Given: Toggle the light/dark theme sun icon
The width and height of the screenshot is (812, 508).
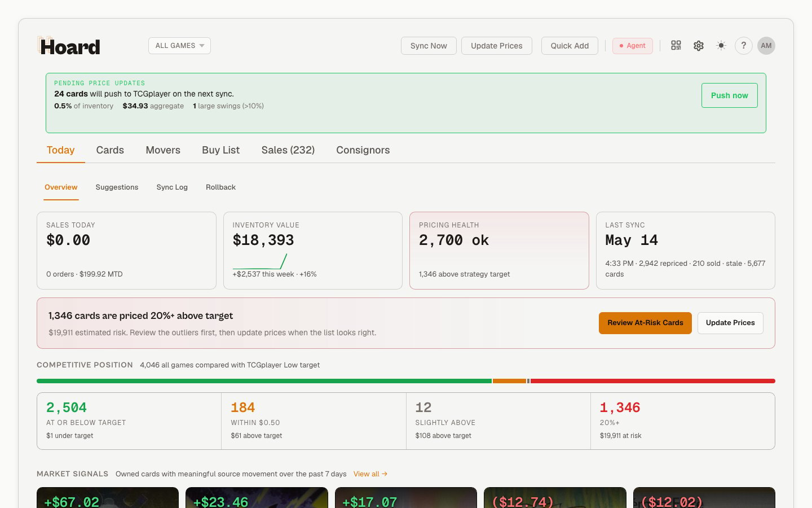Looking at the screenshot, I should click(x=721, y=46).
